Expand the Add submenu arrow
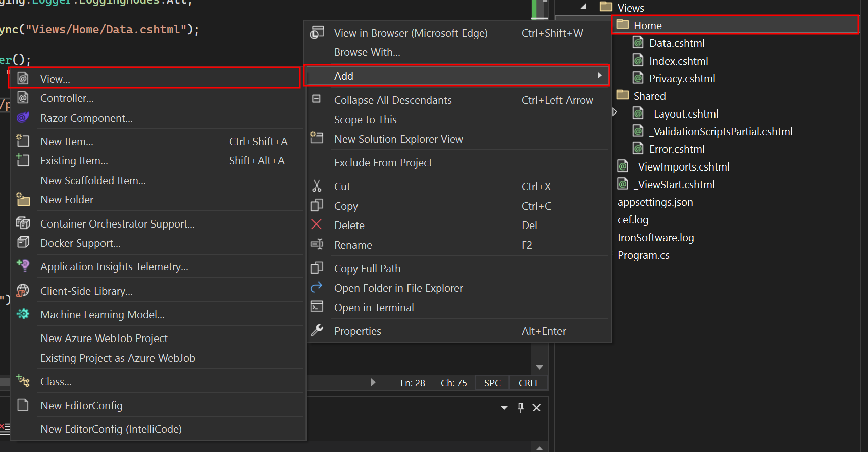868x452 pixels. point(599,76)
